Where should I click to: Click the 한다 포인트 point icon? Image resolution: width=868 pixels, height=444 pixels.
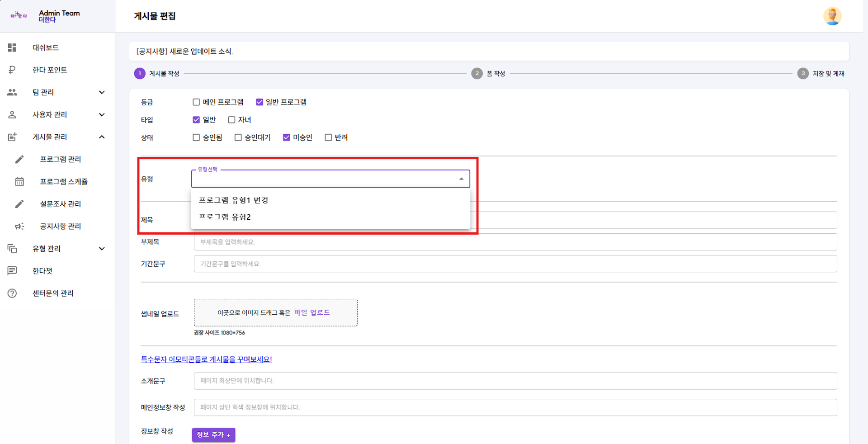(x=12, y=70)
